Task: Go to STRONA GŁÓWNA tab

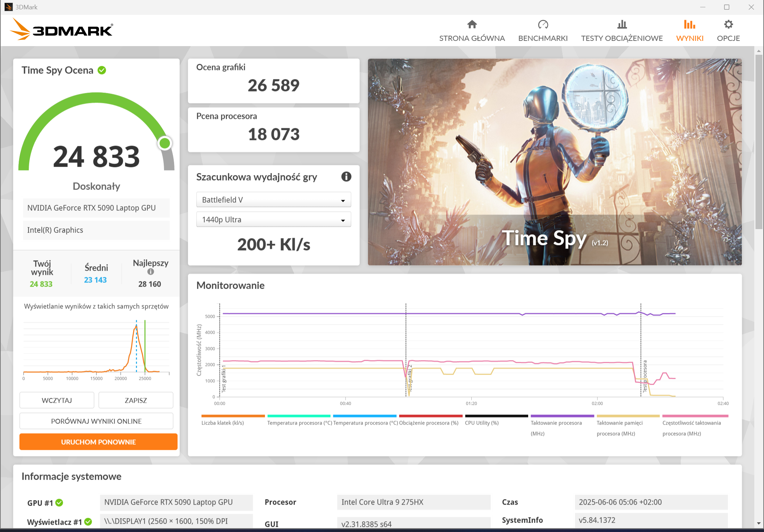Action: click(x=472, y=38)
